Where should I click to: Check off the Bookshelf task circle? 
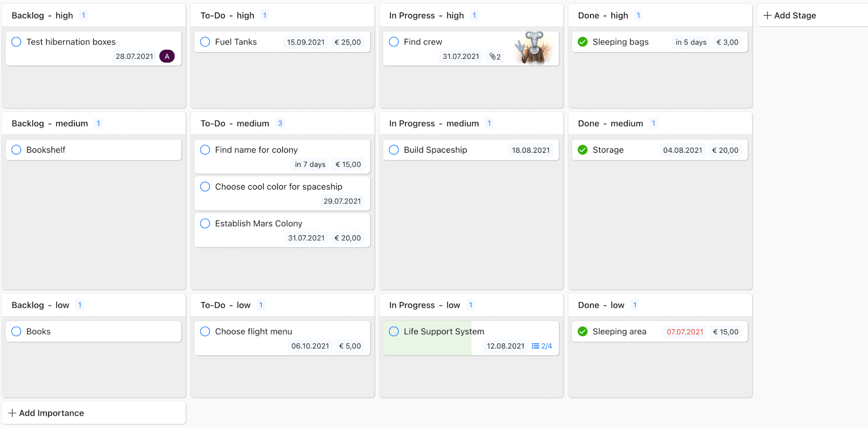17,150
